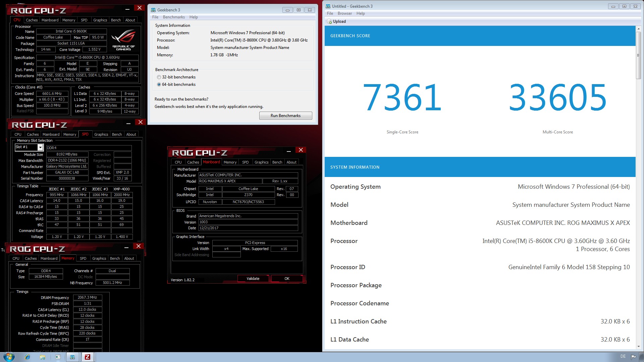Select SPD tab in bottom Memory CPU-Z window
644x362 pixels.
click(83, 258)
